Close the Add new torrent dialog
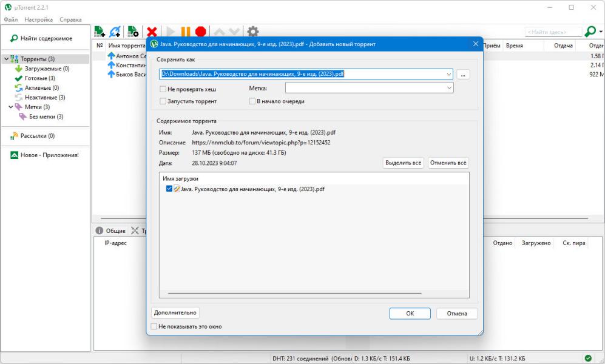Image resolution: width=605 pixels, height=364 pixels. [476, 44]
